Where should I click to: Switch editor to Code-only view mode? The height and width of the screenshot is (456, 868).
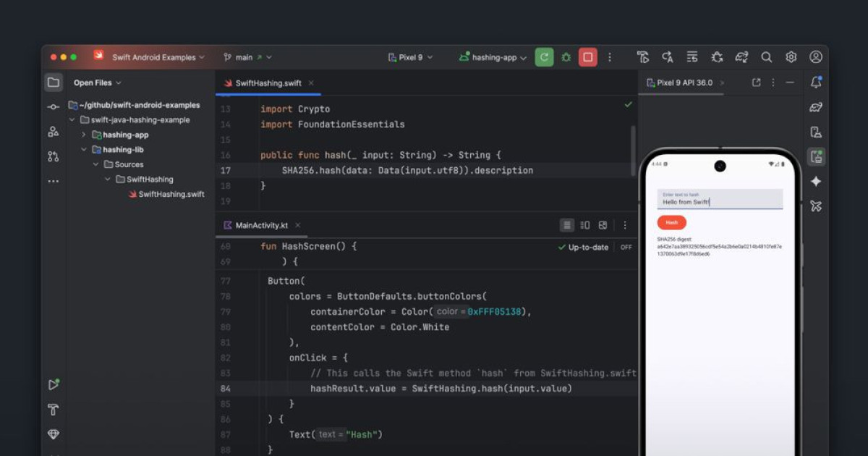click(568, 225)
